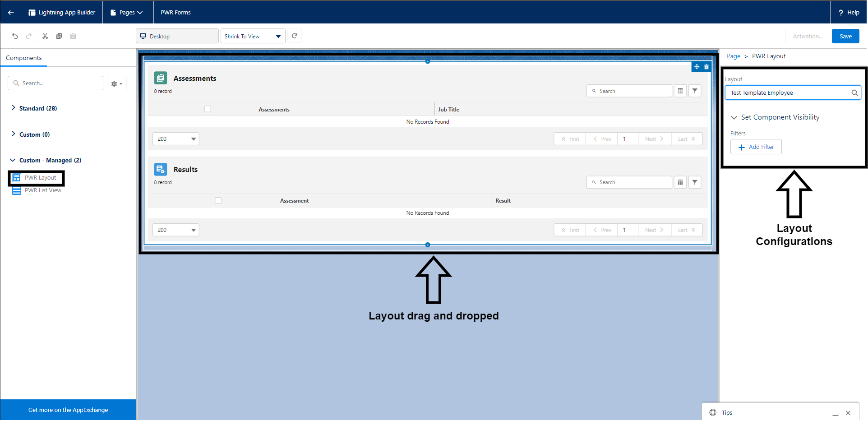Click the Activation button
The width and height of the screenshot is (868, 421).
click(x=808, y=36)
